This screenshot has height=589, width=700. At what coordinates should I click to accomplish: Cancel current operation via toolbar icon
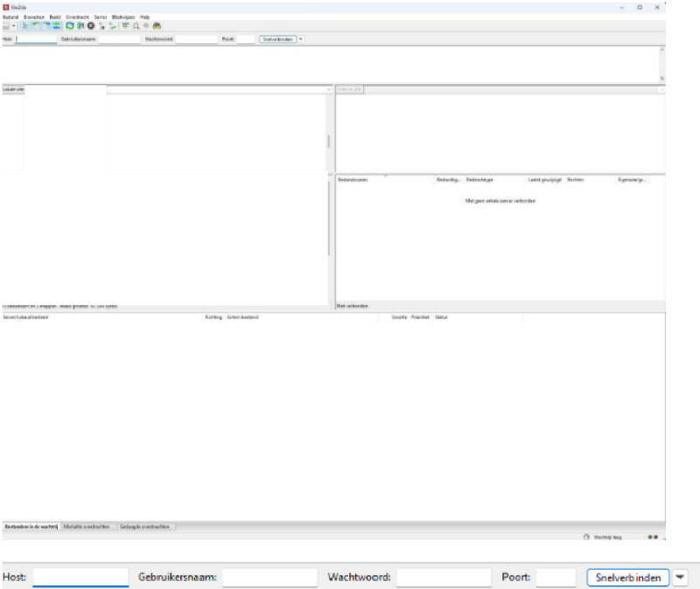click(x=91, y=26)
